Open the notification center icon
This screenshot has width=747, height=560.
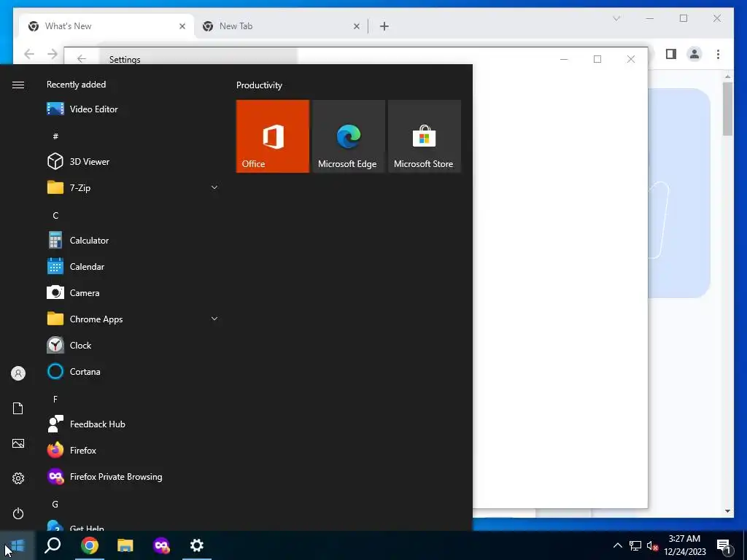[724, 547]
